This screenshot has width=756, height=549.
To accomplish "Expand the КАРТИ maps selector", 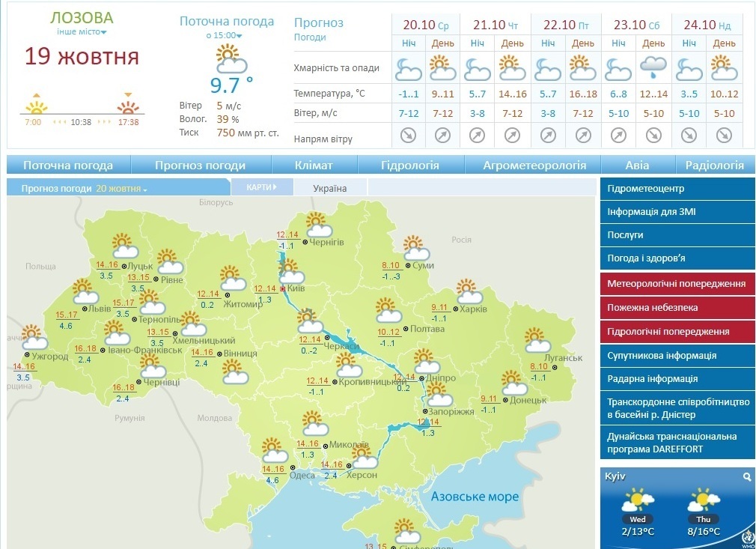I will point(262,187).
